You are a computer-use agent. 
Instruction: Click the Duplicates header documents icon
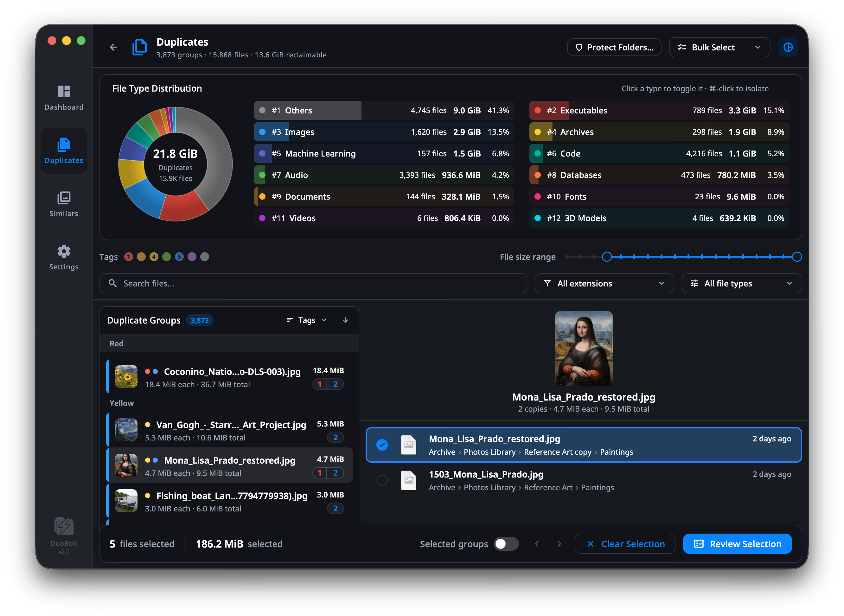tap(139, 47)
